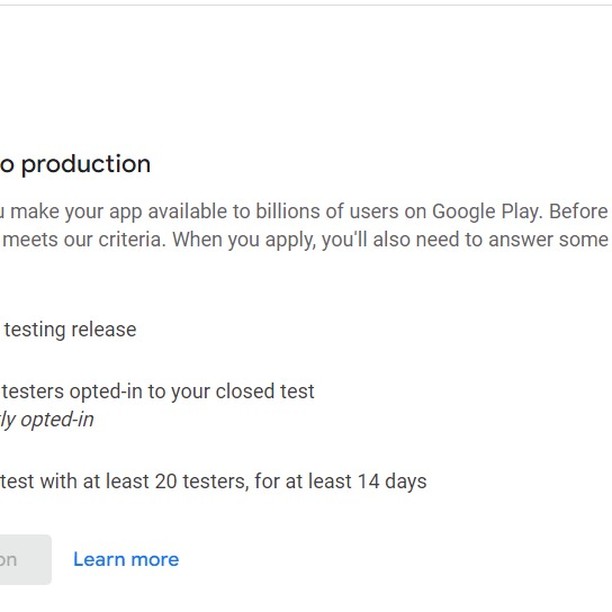Click "testers opted-in to your closed test"

[158, 392]
